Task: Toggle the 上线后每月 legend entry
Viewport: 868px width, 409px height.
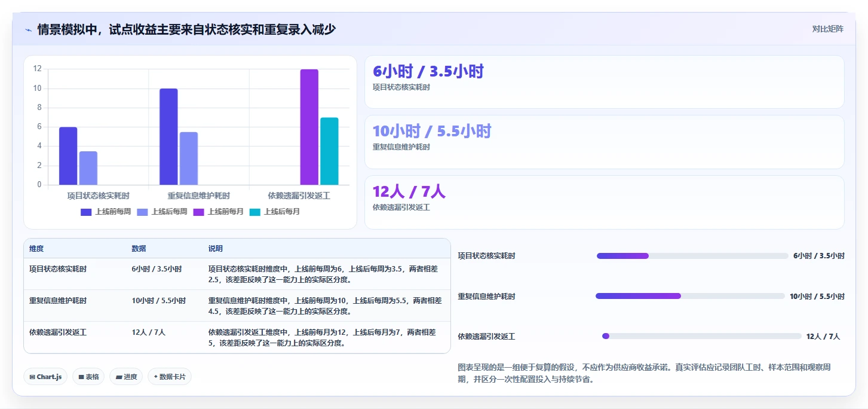Action: tap(275, 212)
